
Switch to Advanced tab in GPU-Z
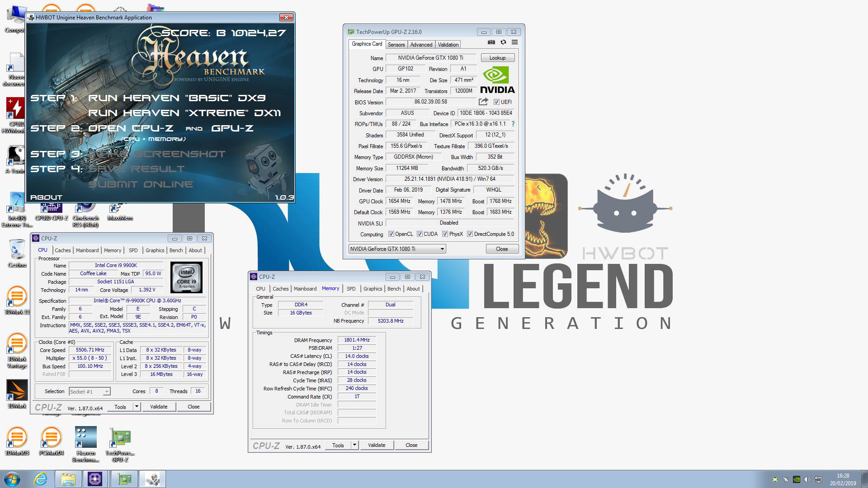pyautogui.click(x=421, y=45)
